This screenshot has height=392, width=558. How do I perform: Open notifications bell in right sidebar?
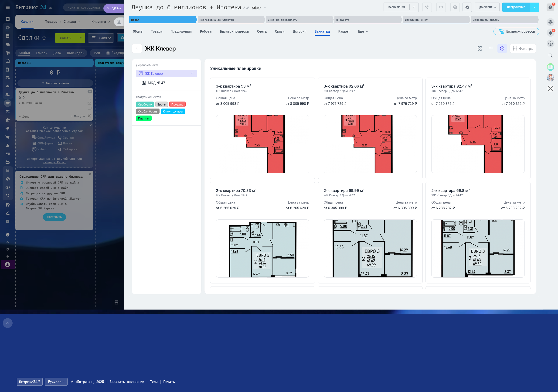[551, 33]
